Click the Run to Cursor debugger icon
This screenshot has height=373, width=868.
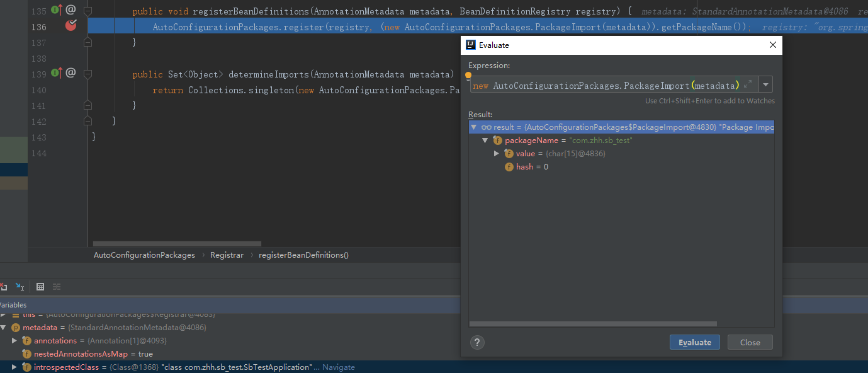[20, 287]
